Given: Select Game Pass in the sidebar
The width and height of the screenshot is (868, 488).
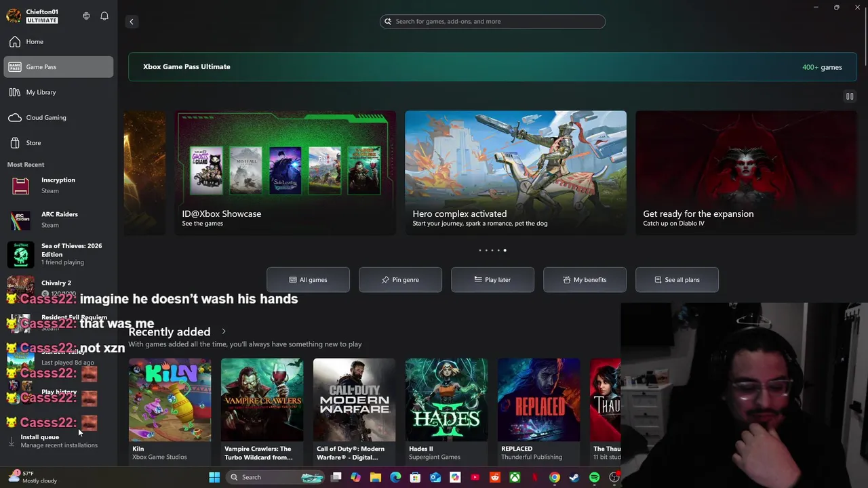Looking at the screenshot, I should click(x=58, y=67).
